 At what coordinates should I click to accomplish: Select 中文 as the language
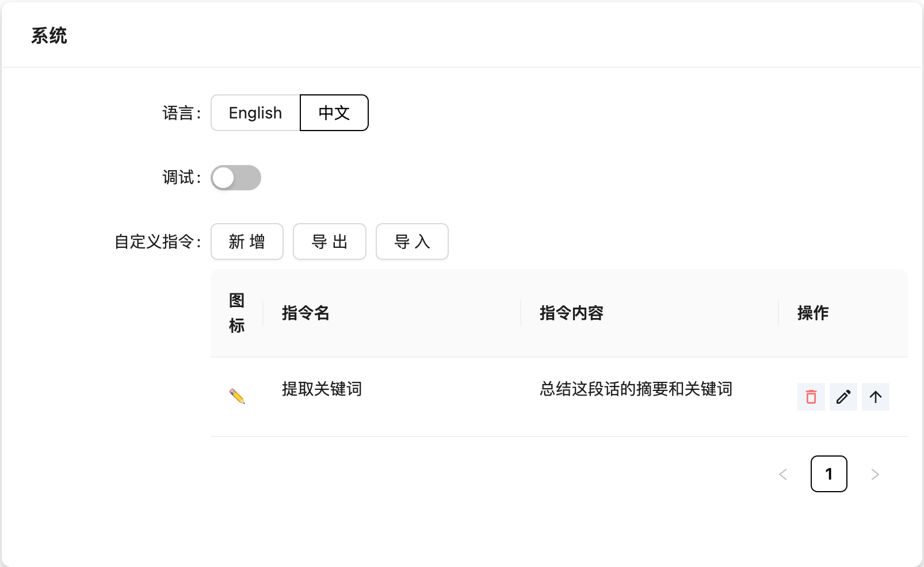pyautogui.click(x=334, y=113)
